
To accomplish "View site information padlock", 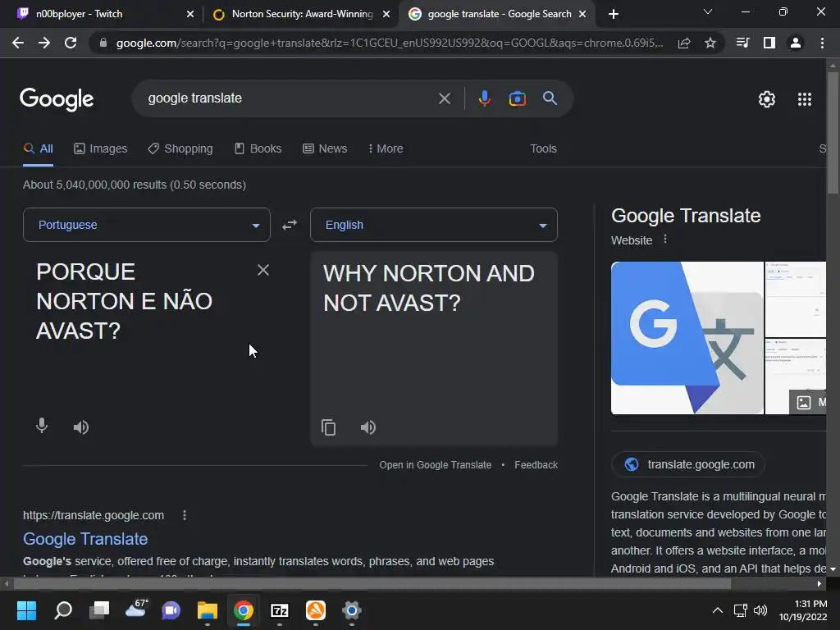I will [103, 43].
